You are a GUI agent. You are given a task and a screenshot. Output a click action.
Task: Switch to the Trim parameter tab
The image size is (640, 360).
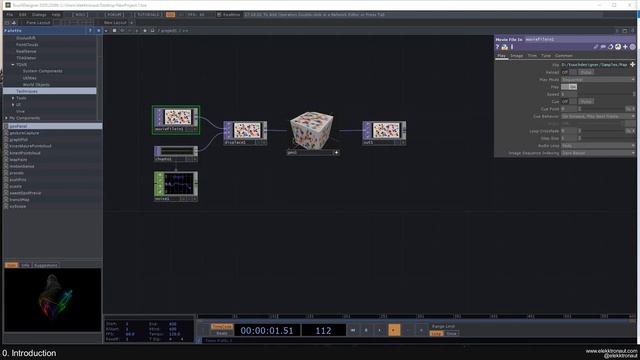click(x=532, y=56)
